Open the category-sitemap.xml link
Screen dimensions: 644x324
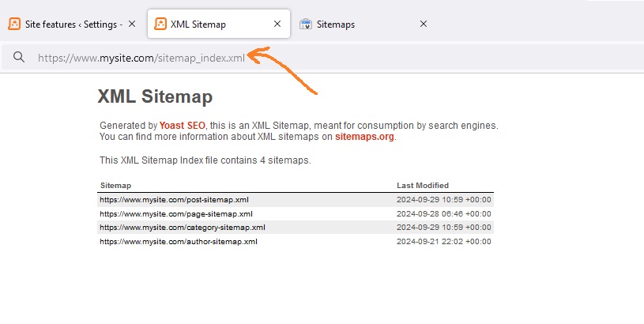coord(183,227)
